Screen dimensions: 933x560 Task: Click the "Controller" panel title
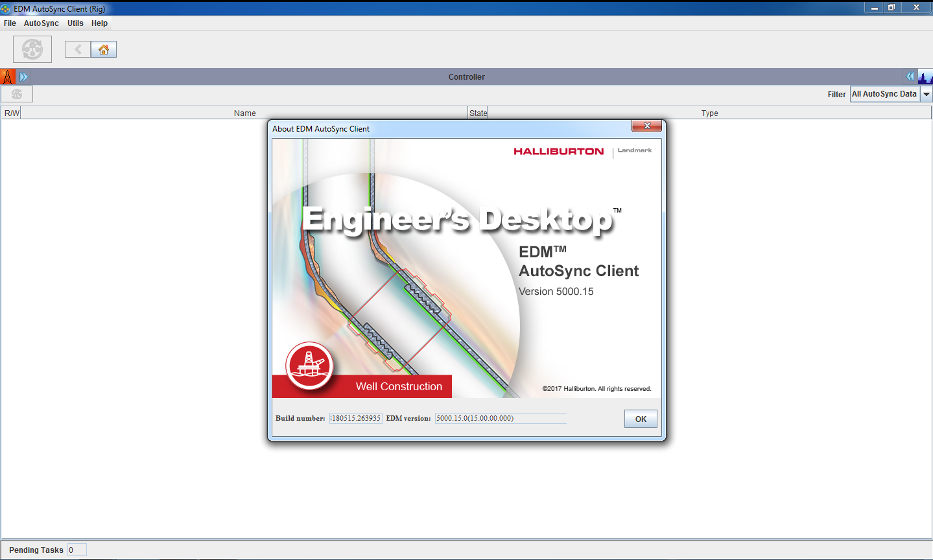466,76
